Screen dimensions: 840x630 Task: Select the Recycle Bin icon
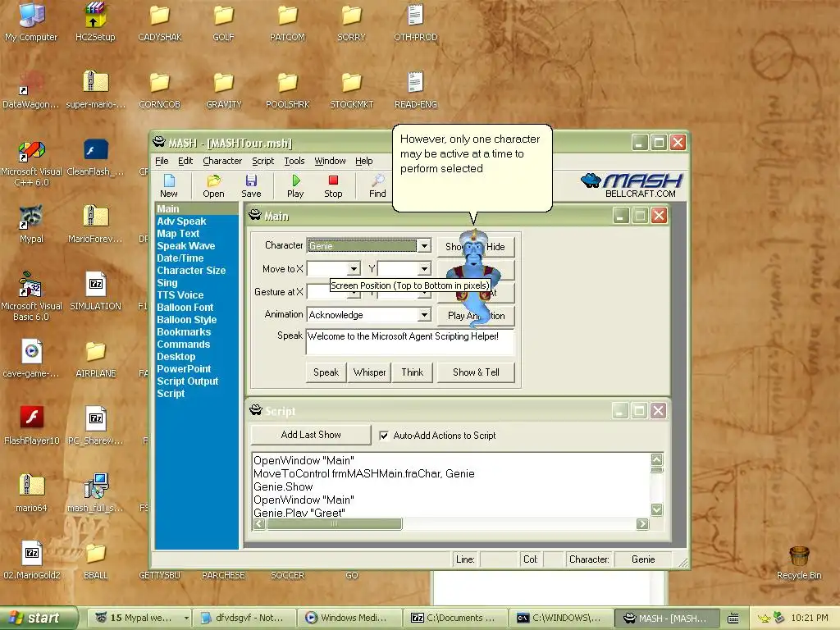pyautogui.click(x=799, y=557)
